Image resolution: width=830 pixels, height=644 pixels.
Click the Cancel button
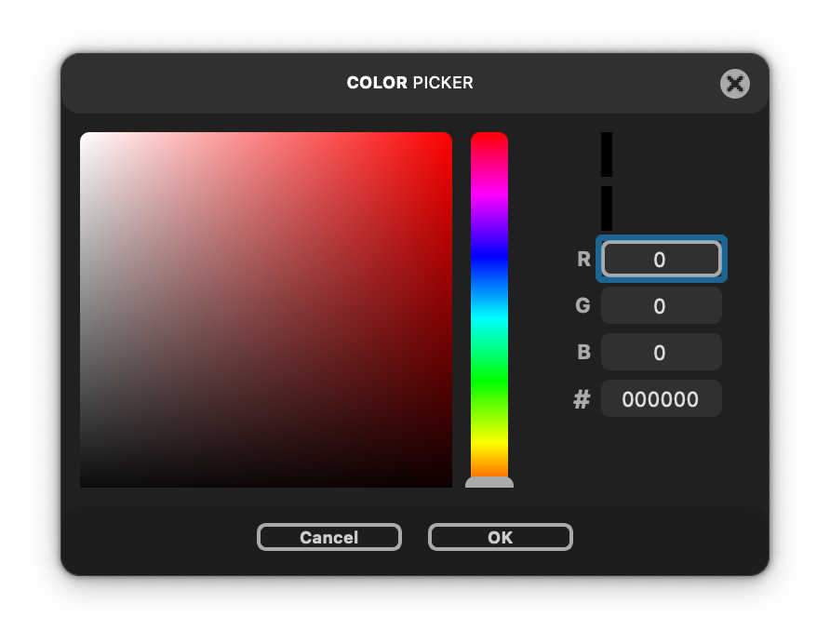tap(329, 537)
